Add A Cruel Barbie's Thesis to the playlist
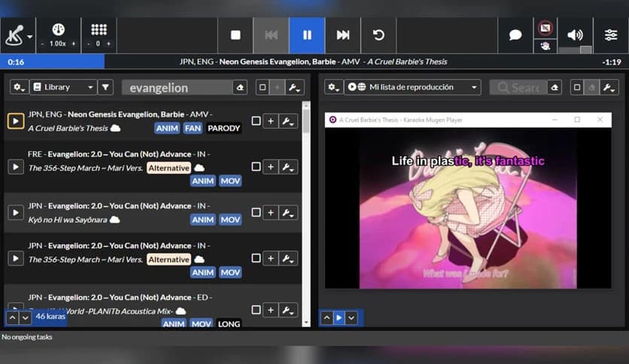The height and width of the screenshot is (364, 629). [x=271, y=121]
